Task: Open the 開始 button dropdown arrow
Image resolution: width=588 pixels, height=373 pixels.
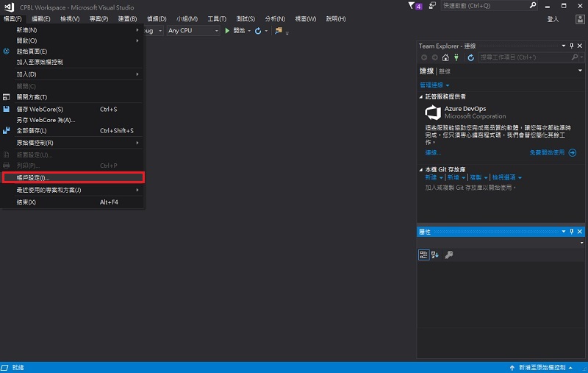Action: tap(249, 31)
